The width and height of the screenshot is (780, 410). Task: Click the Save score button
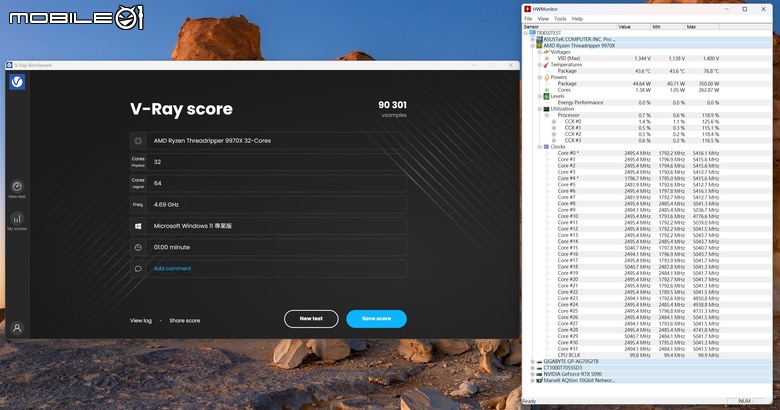pyautogui.click(x=377, y=319)
